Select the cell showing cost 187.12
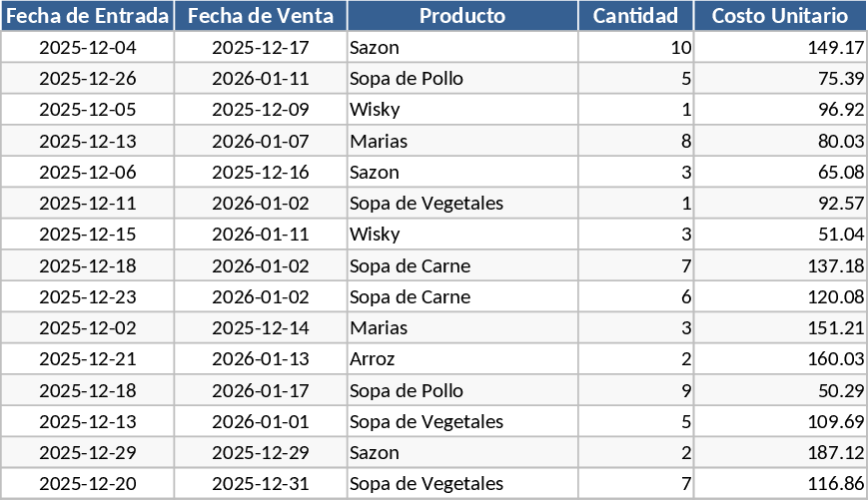This screenshot has width=868, height=500. (780, 453)
